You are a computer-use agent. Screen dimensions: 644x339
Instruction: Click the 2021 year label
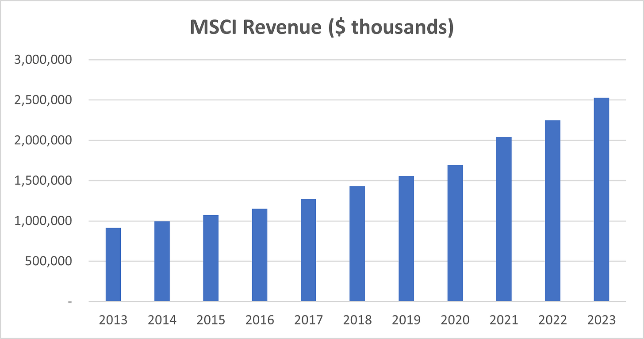click(504, 320)
